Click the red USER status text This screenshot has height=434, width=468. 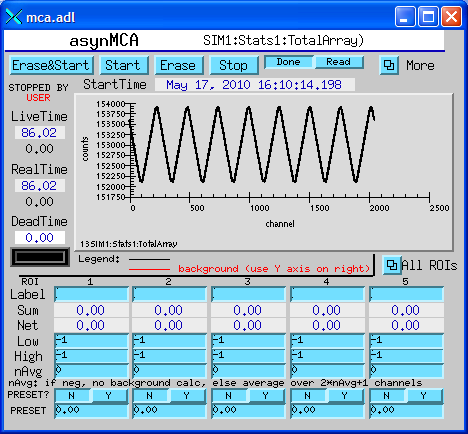pyautogui.click(x=39, y=98)
